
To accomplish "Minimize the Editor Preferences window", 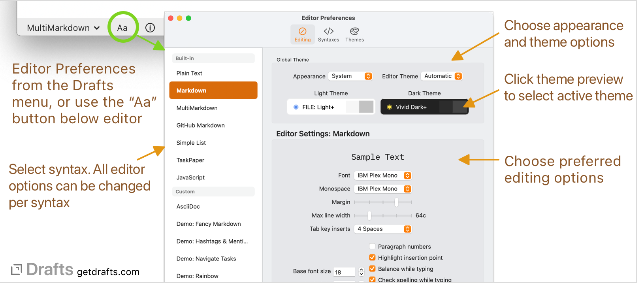I will pos(179,18).
